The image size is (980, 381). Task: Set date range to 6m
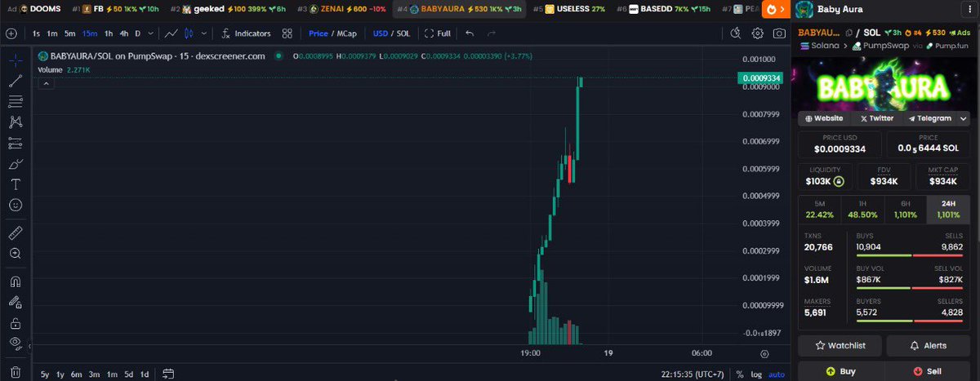76,374
